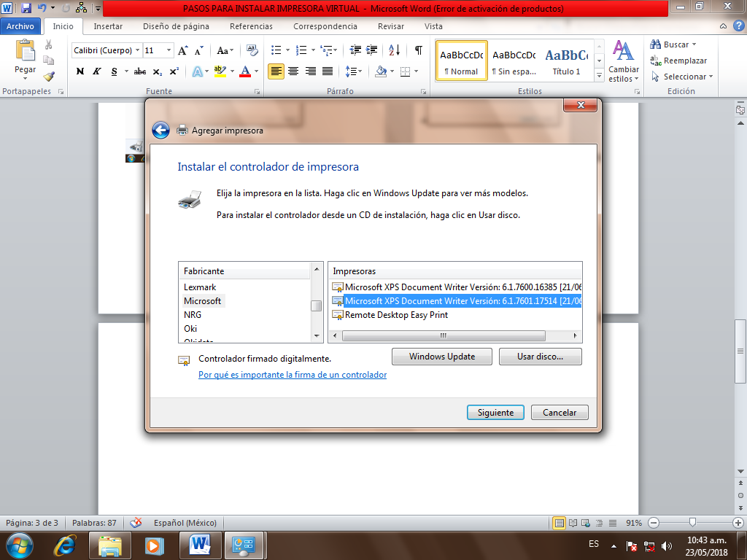The image size is (747, 560).
Task: Click the Paste (Pegar) clipboard icon
Action: 26,50
